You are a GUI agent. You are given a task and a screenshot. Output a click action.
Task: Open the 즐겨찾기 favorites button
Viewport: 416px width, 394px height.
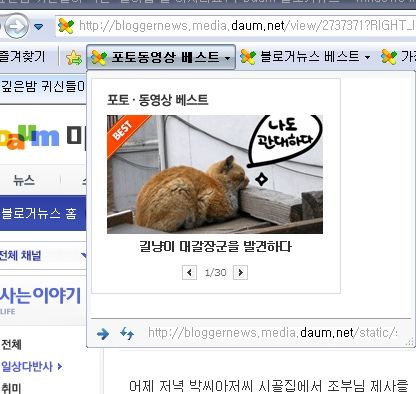click(x=23, y=57)
